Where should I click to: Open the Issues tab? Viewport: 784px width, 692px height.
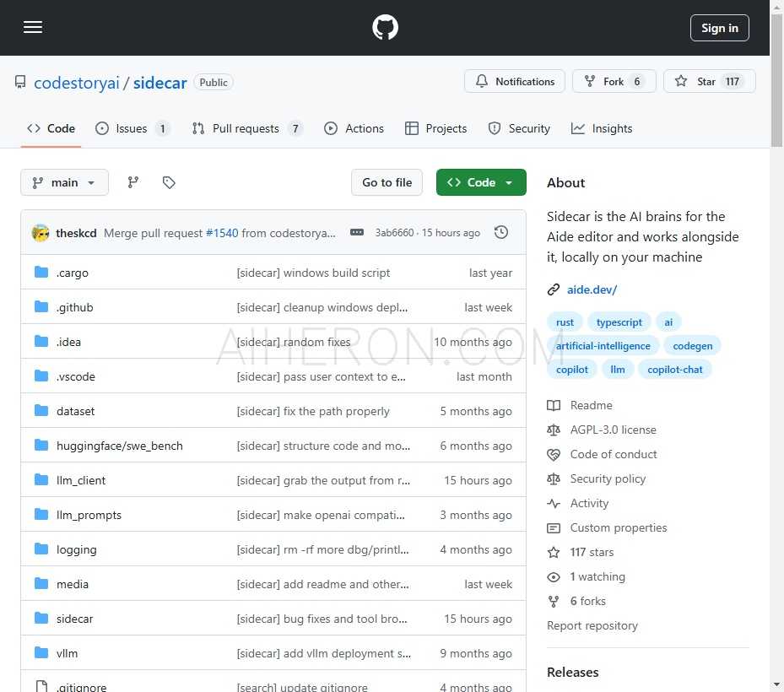132,128
